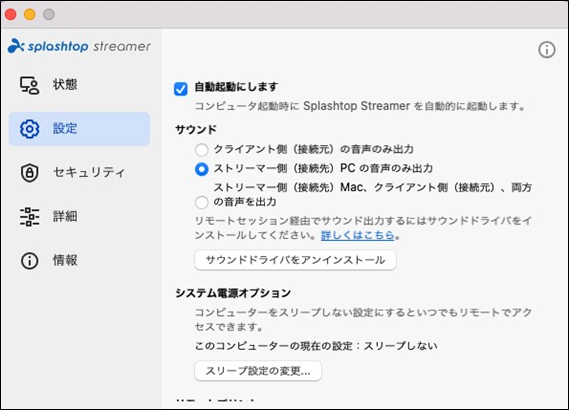The image size is (569, 410).
Task: Select the 設定 tab label
Action: tap(65, 128)
